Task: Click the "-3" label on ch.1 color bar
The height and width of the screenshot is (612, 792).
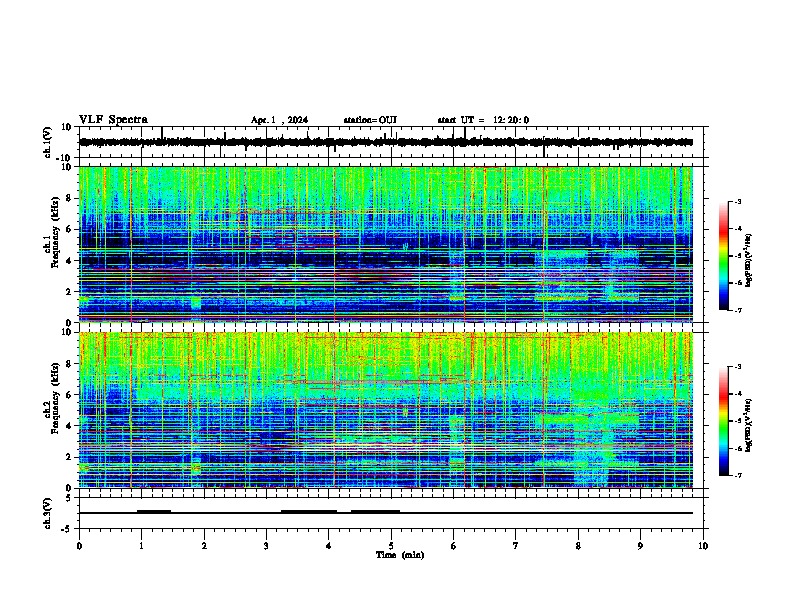Action: (737, 202)
